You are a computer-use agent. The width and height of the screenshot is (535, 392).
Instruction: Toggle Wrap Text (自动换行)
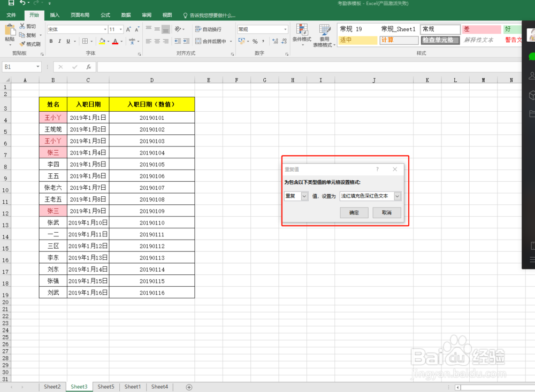coord(209,29)
